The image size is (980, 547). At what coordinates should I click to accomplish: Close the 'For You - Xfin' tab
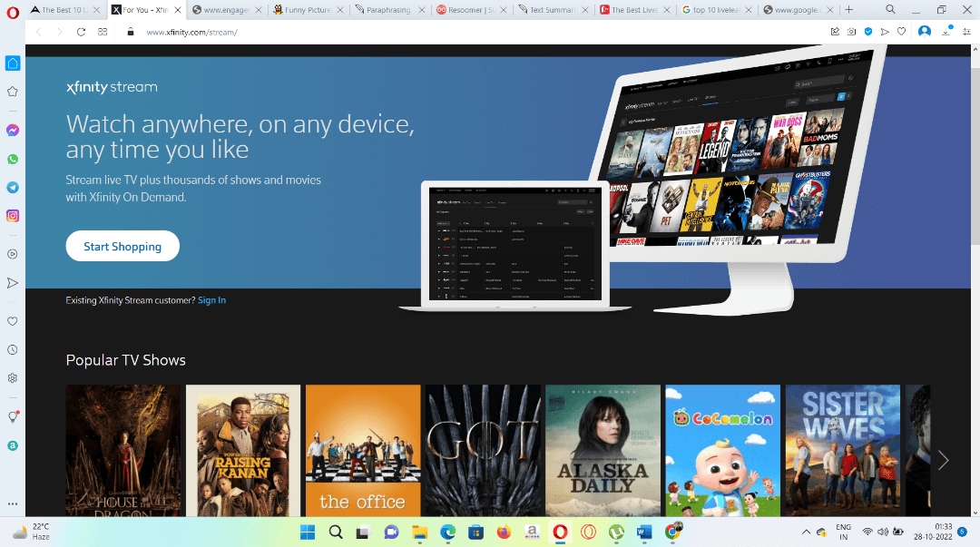[178, 10]
